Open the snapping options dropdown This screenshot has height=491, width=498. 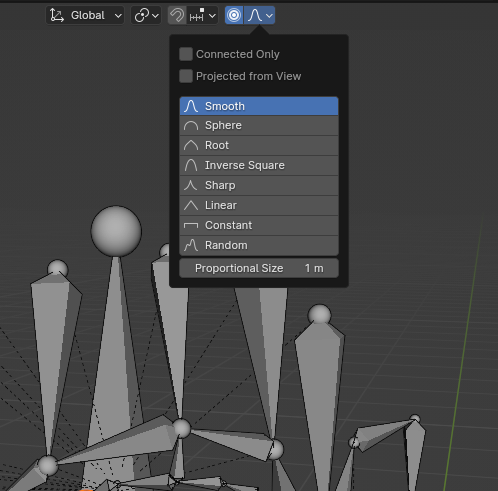coord(202,15)
